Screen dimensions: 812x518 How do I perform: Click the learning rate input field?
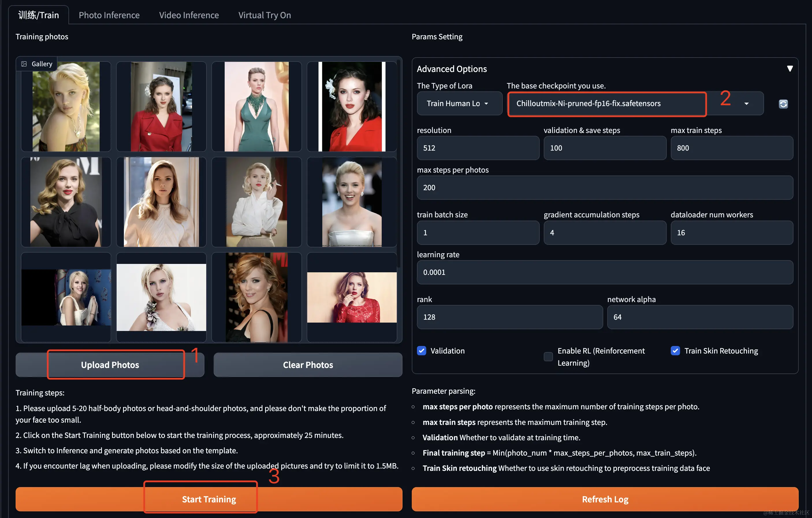point(605,272)
